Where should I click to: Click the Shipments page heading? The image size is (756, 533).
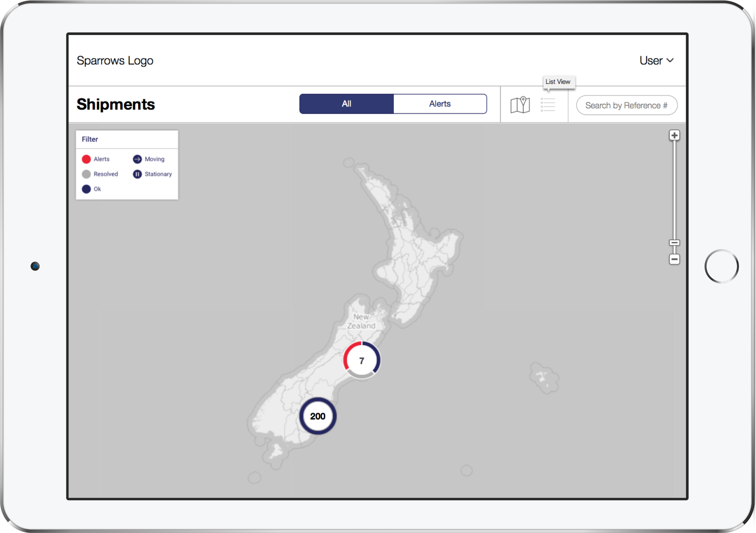tap(116, 104)
